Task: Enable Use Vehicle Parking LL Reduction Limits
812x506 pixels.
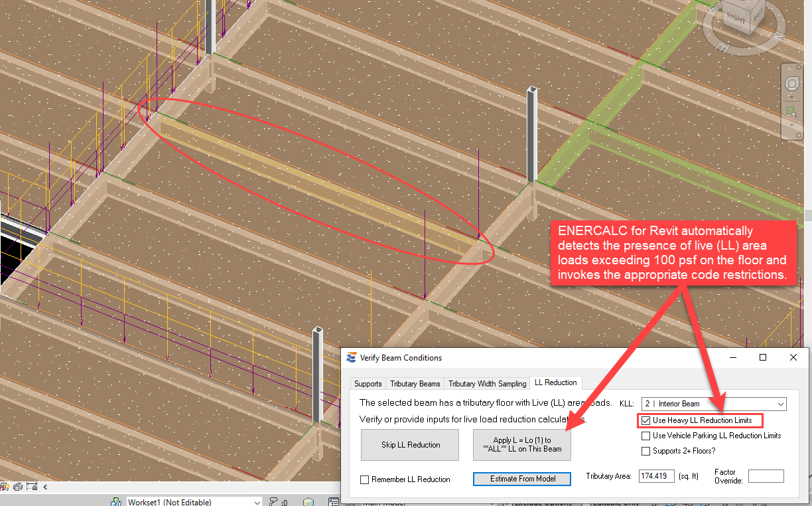Action: pyautogui.click(x=646, y=436)
